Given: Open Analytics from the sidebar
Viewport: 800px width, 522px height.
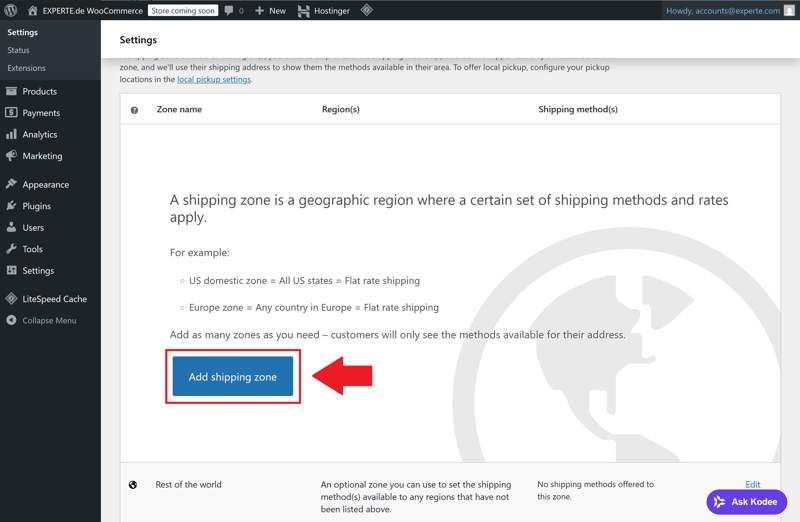Looking at the screenshot, I should pyautogui.click(x=40, y=134).
